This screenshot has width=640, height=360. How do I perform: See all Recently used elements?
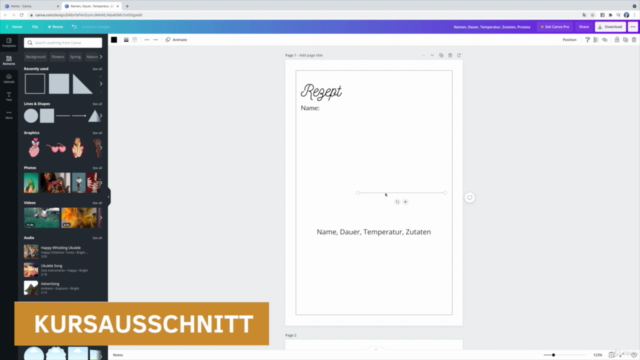[x=97, y=69]
